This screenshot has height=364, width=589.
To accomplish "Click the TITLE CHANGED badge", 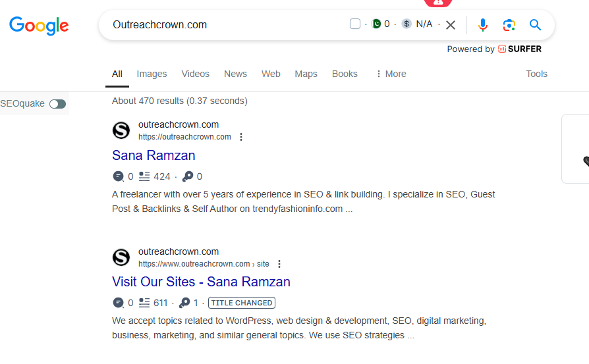I will click(242, 303).
